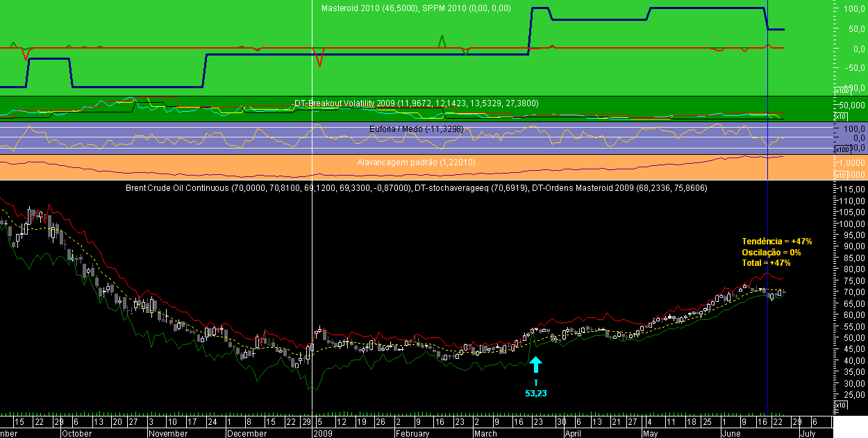This screenshot has width=868, height=438.
Task: Click the 50,000 value on volatility scale
Action: 853,105
